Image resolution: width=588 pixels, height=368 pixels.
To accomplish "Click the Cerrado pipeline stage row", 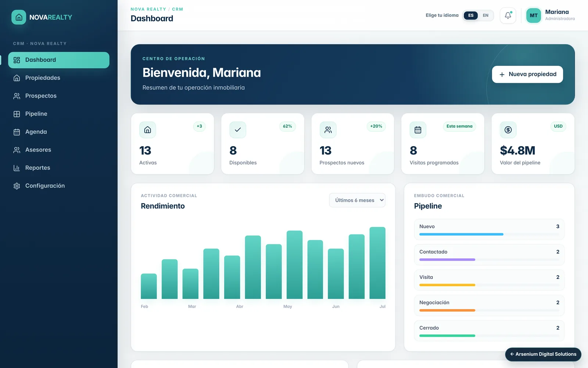I will (489, 331).
